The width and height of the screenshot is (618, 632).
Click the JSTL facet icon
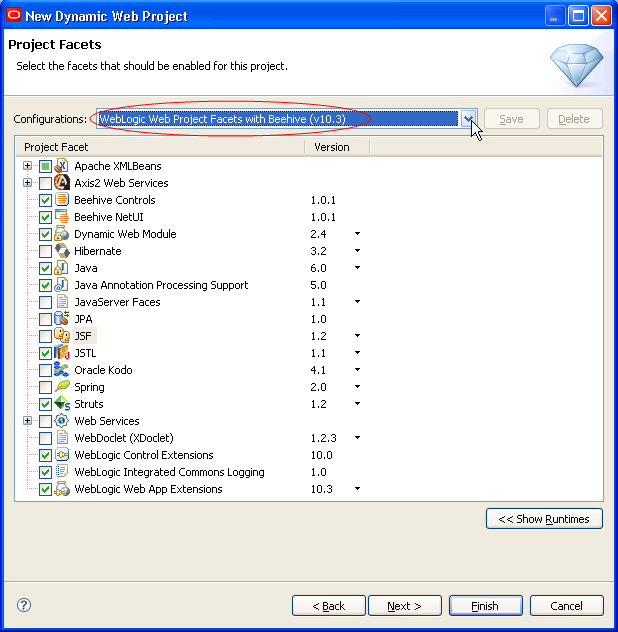pyautogui.click(x=61, y=353)
